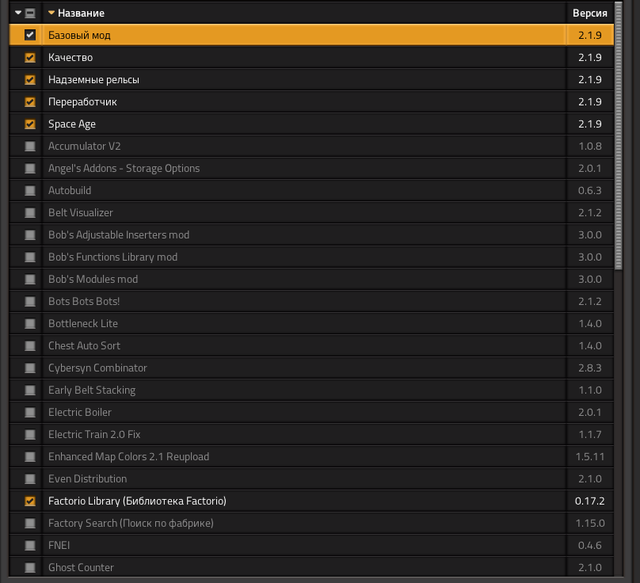The width and height of the screenshot is (640, 583).
Task: Select the Chest Auto Sort name
Action: tap(84, 346)
